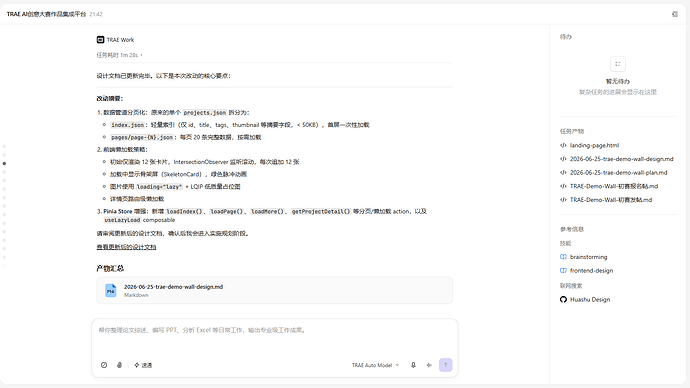The width and height of the screenshot is (690, 388).
Task: Click the purple send arrow button
Action: click(445, 365)
